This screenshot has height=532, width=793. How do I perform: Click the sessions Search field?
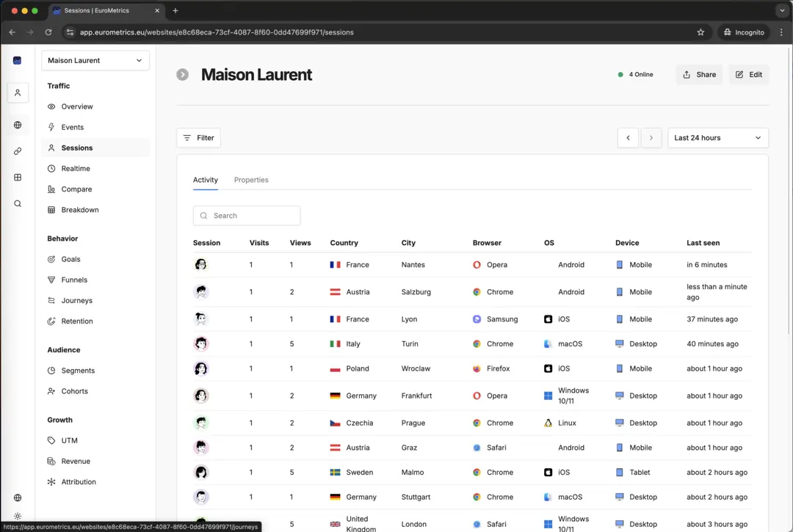pyautogui.click(x=247, y=216)
